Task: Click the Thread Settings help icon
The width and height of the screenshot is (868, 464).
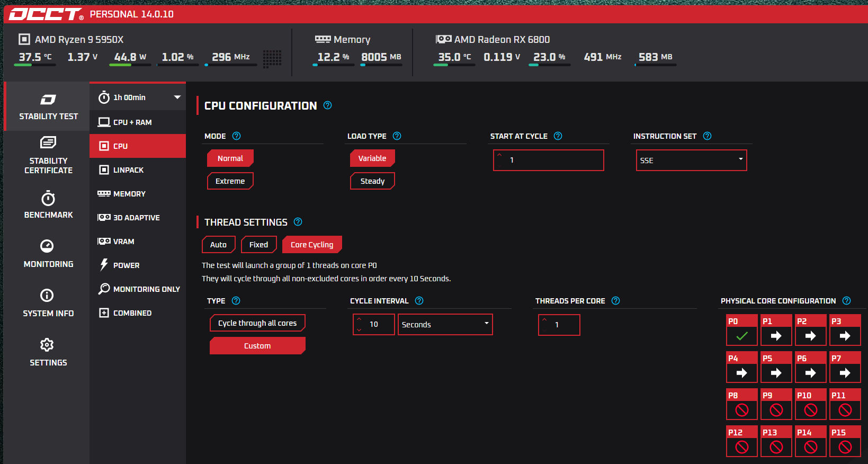Action: [298, 222]
